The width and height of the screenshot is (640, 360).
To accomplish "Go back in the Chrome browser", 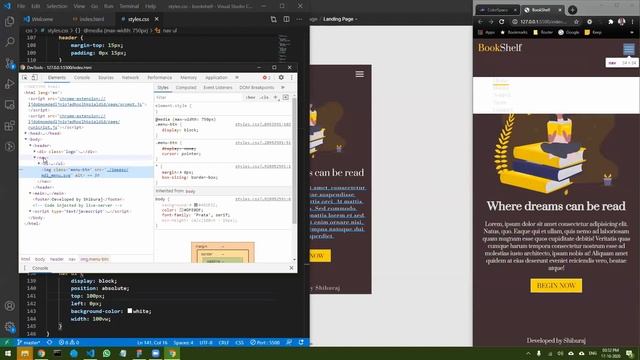I will point(480,22).
